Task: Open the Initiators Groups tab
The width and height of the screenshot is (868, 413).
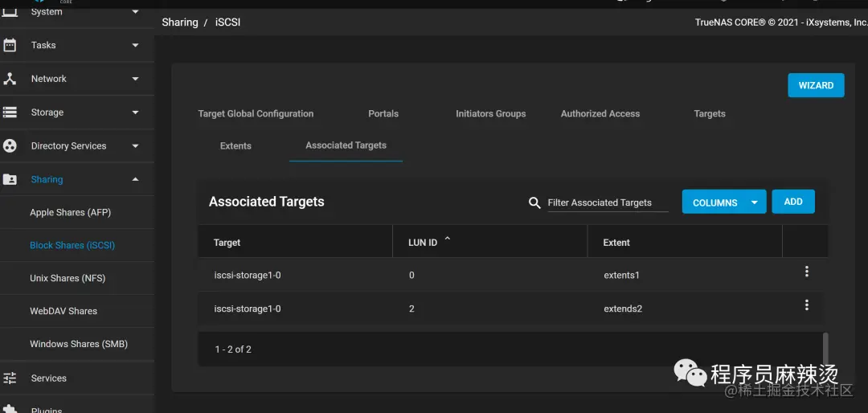Action: 490,113
